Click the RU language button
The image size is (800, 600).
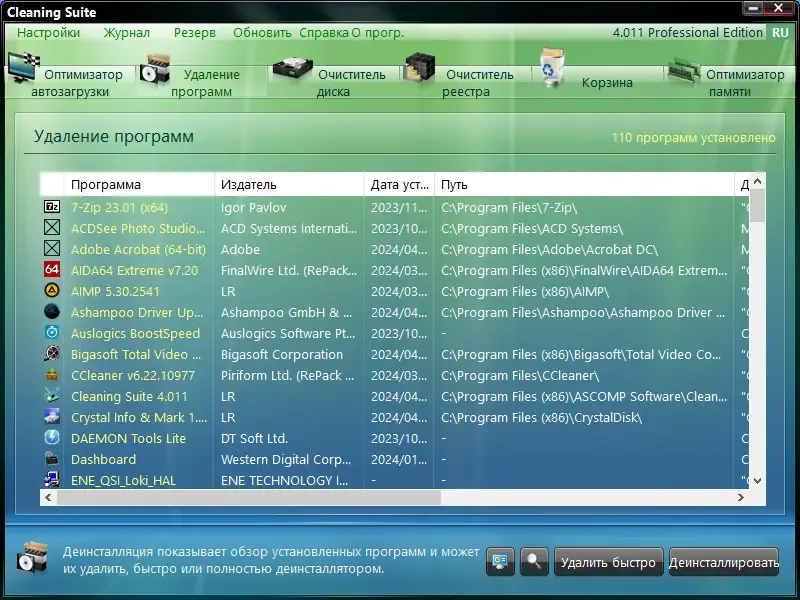pyautogui.click(x=780, y=33)
